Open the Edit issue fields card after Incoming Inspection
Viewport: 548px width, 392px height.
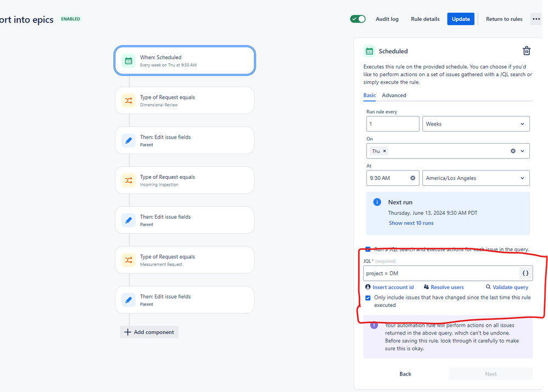click(x=184, y=220)
